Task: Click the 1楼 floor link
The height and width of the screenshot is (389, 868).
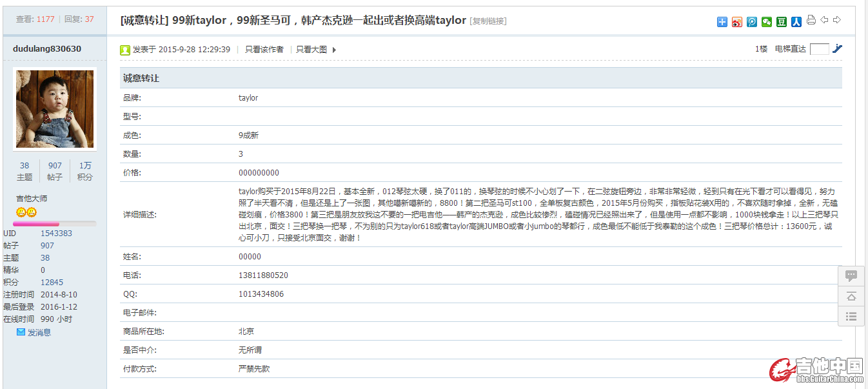Action: point(762,49)
